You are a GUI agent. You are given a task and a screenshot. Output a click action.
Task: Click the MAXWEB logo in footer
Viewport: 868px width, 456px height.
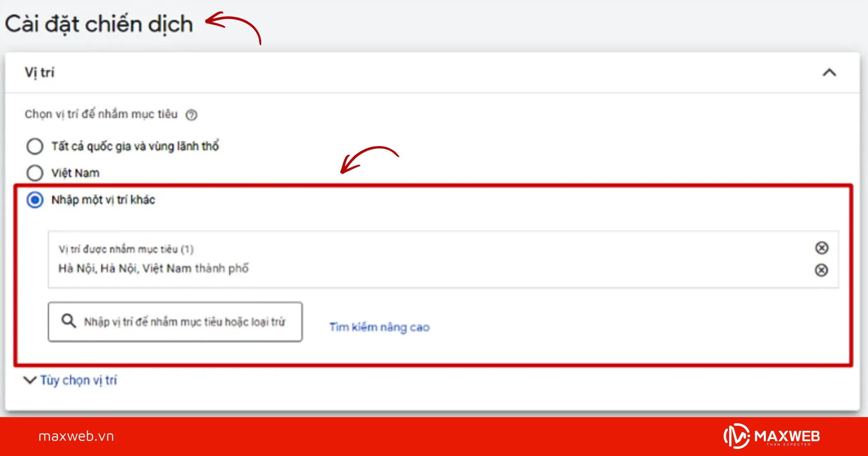point(771,436)
